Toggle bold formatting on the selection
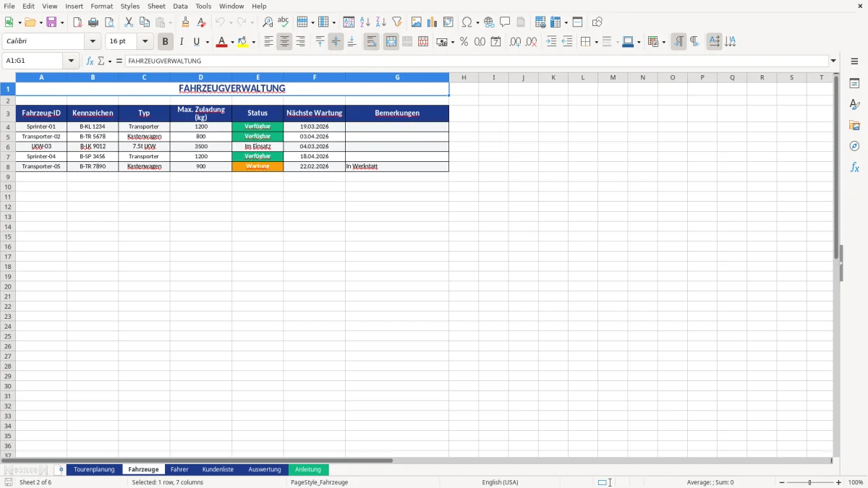This screenshot has height=488, width=868. pyautogui.click(x=165, y=41)
